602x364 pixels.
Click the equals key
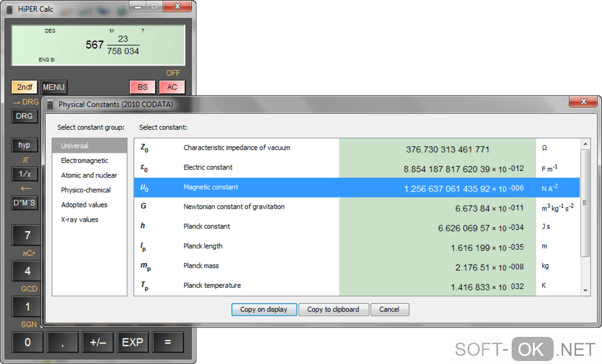click(168, 342)
